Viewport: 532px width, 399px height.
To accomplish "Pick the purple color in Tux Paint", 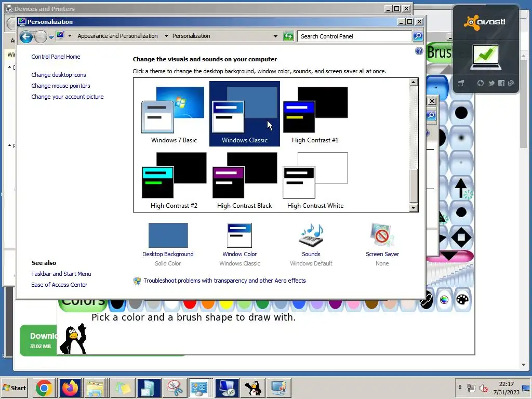I will tap(335, 303).
